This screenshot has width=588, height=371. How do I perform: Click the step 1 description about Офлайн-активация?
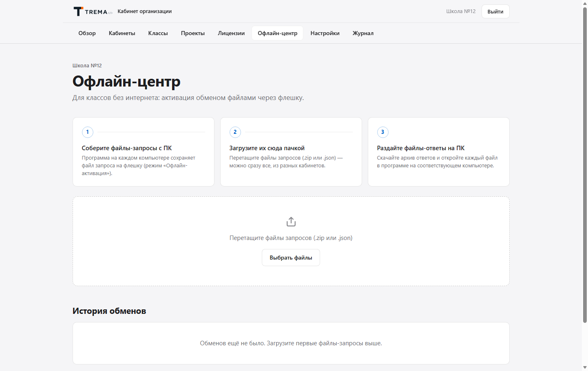139,165
